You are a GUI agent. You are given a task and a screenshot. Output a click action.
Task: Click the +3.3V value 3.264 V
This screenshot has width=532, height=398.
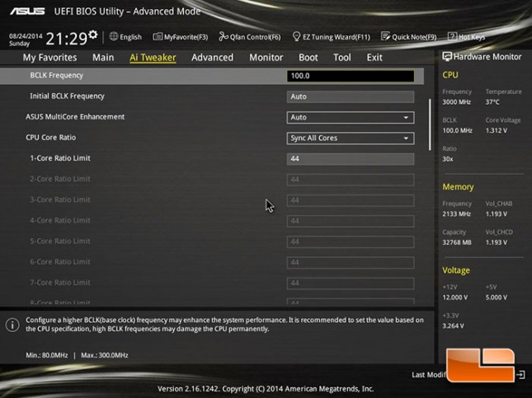[x=453, y=325]
